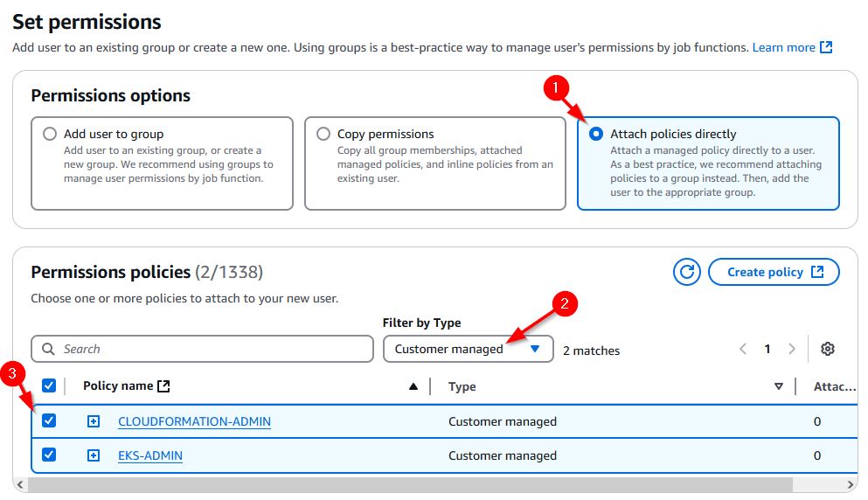Click the policy Search field
868x500 pixels.
210,349
